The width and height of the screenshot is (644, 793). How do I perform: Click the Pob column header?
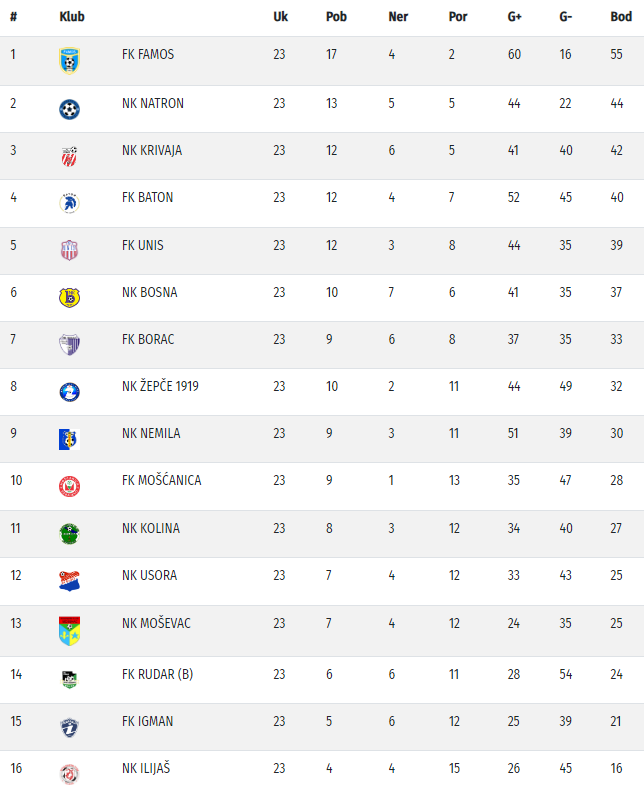point(336,17)
